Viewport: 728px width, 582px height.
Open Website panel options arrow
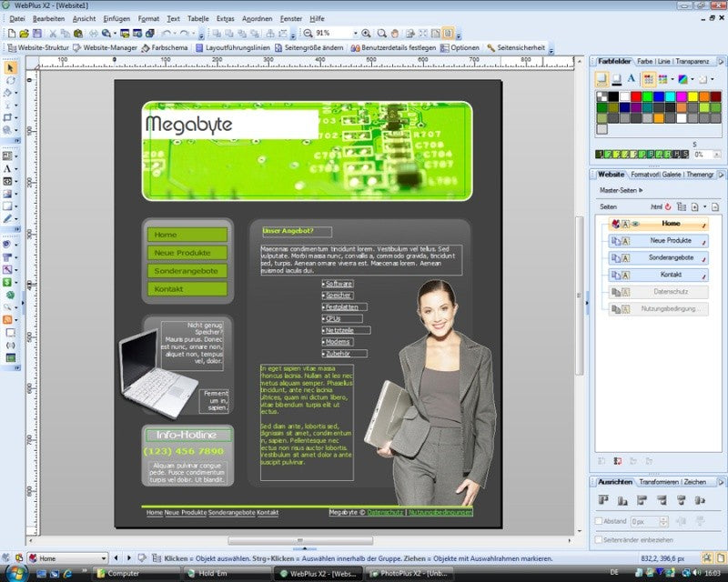[x=721, y=175]
